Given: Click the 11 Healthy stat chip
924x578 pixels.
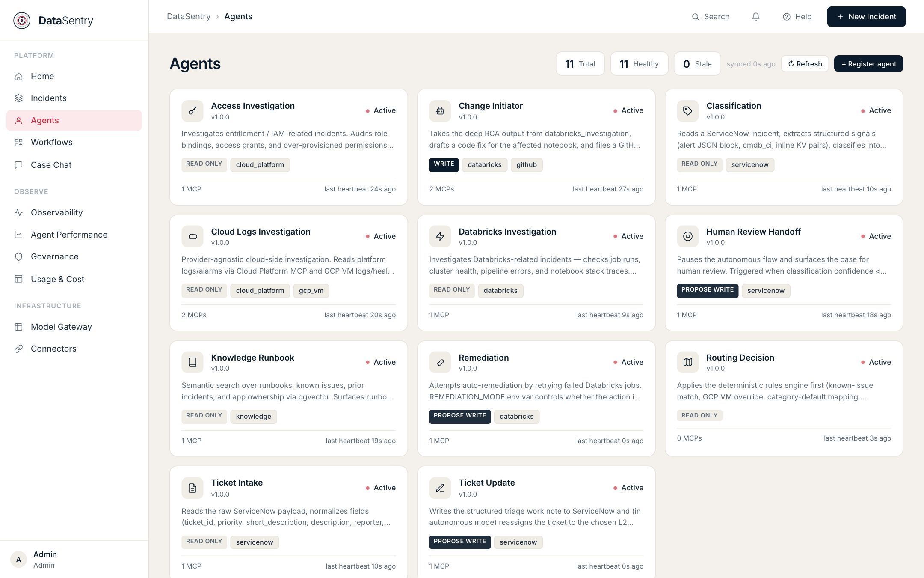Looking at the screenshot, I should [639, 64].
